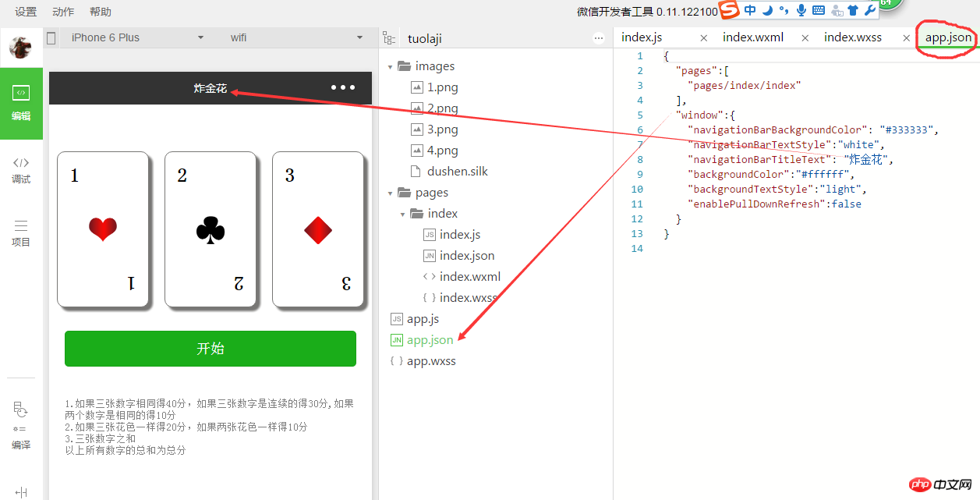Toggle the punctuation mode icon in IME bar
This screenshot has height=500, width=980.
784,10
